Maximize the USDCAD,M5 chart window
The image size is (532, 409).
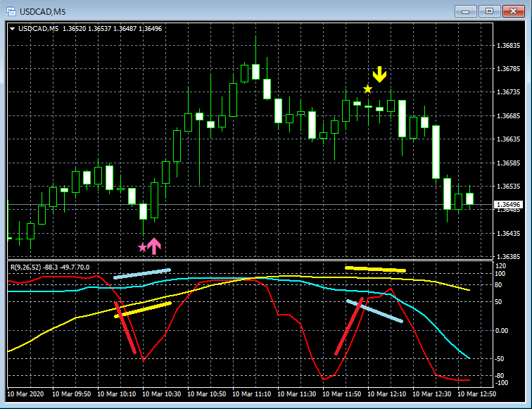pyautogui.click(x=489, y=11)
